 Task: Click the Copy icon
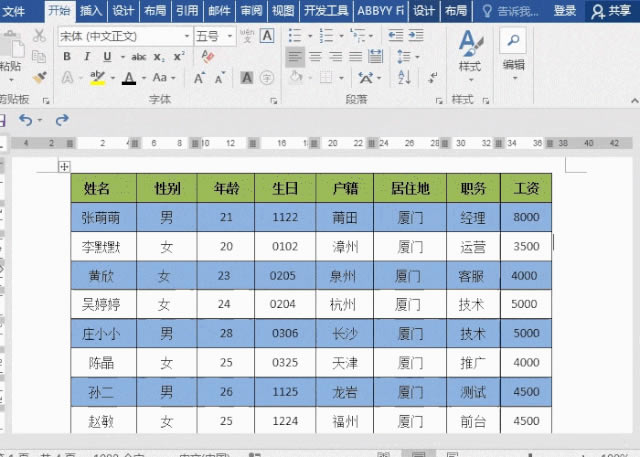39,56
